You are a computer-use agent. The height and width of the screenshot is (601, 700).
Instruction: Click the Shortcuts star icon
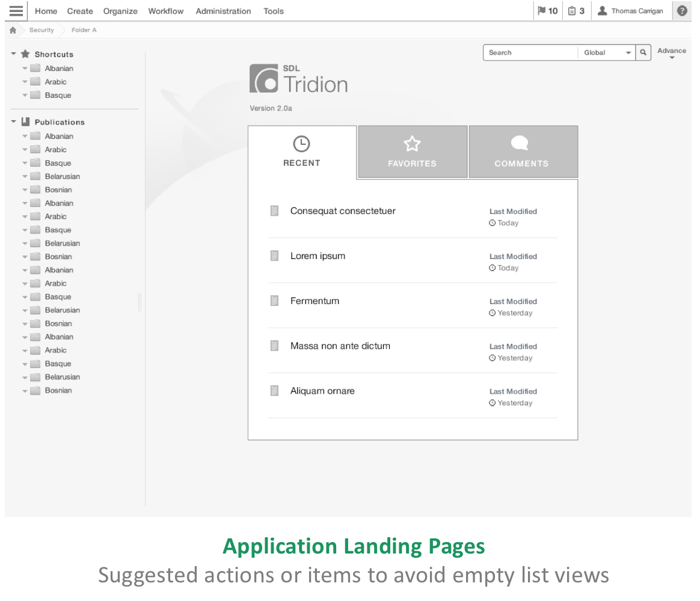(25, 54)
